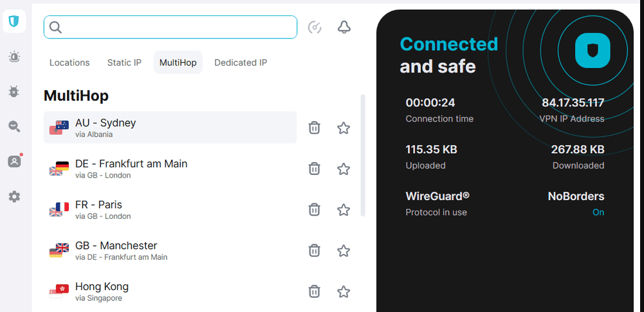Open notifications bell icon

point(344,27)
